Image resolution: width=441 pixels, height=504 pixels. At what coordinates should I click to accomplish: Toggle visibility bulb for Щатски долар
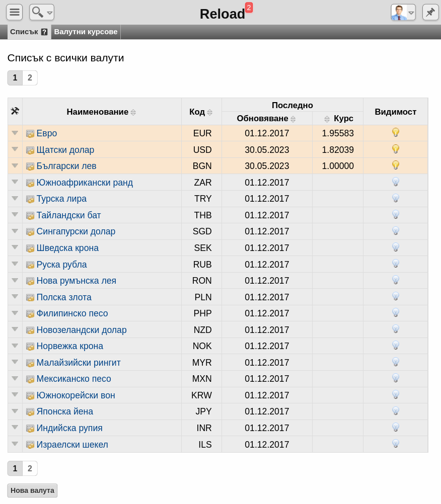click(396, 149)
